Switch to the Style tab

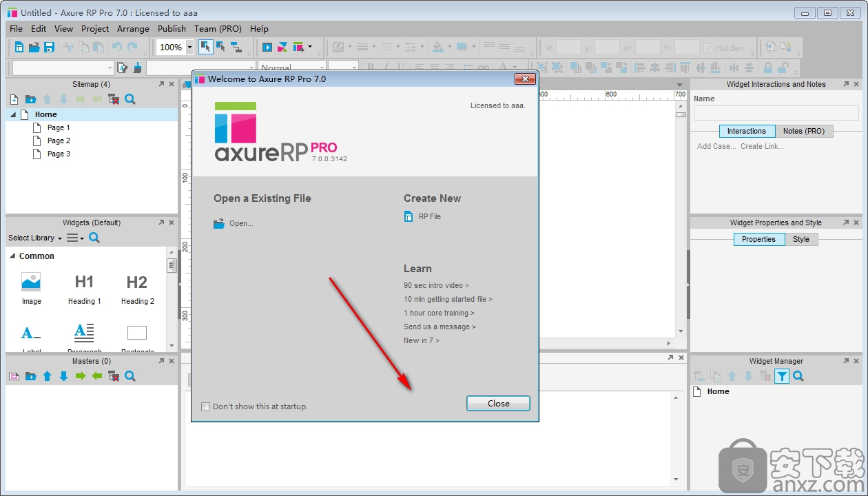click(x=801, y=239)
